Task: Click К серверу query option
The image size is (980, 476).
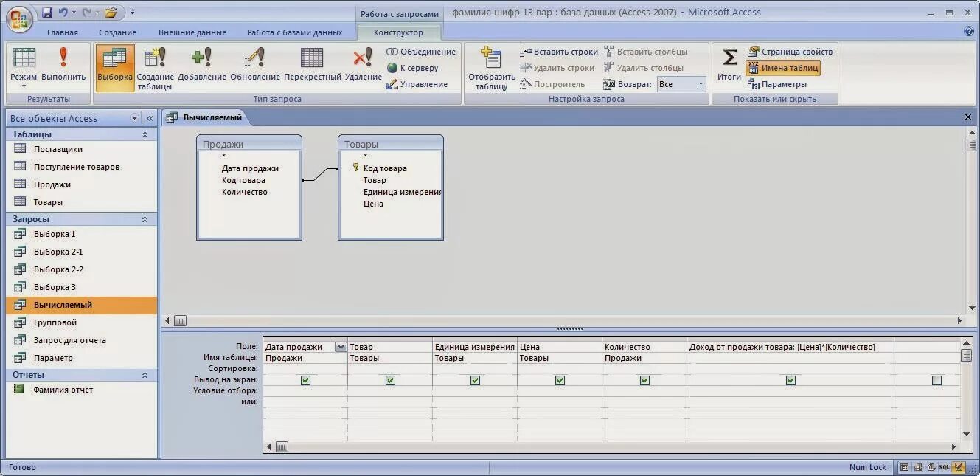Action: pos(412,68)
